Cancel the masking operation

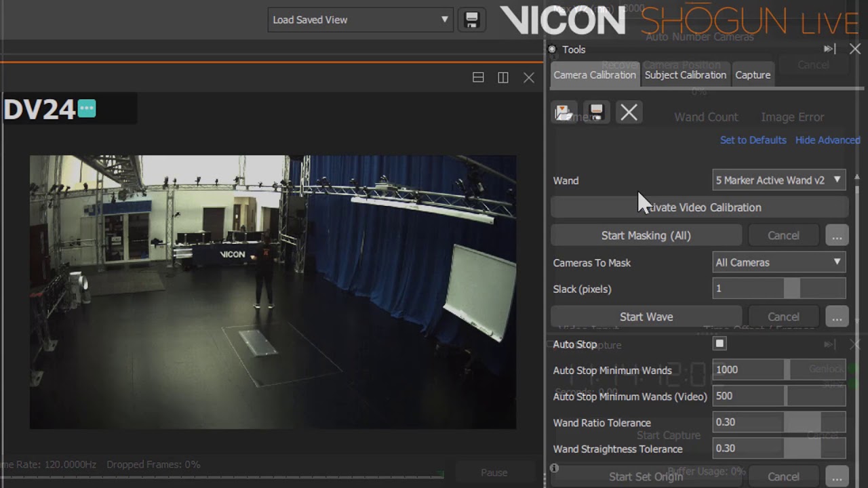pyautogui.click(x=783, y=236)
